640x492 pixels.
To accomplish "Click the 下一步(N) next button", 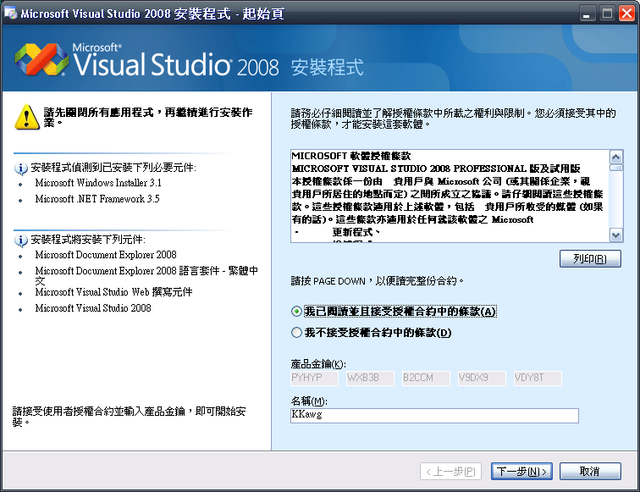I will pos(522,471).
